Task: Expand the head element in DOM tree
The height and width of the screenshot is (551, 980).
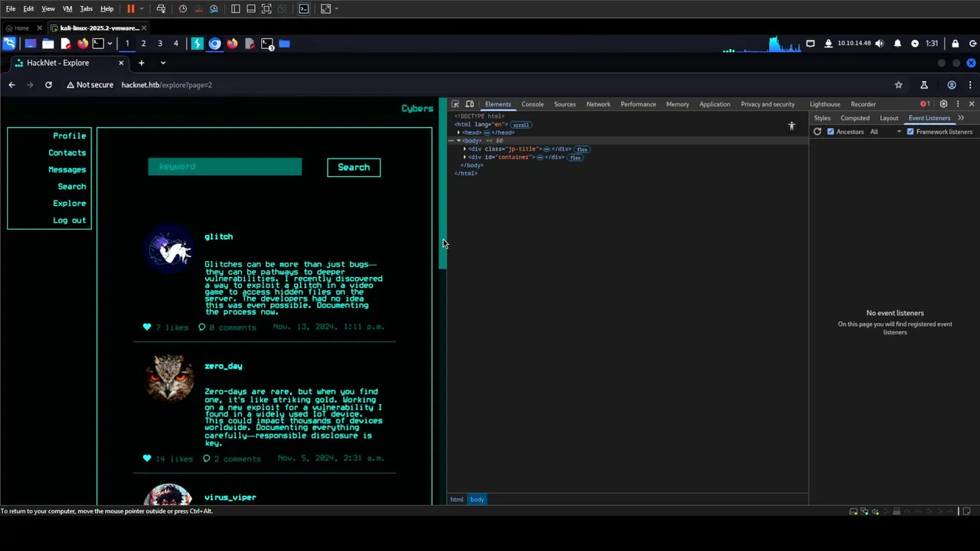Action: pyautogui.click(x=459, y=132)
